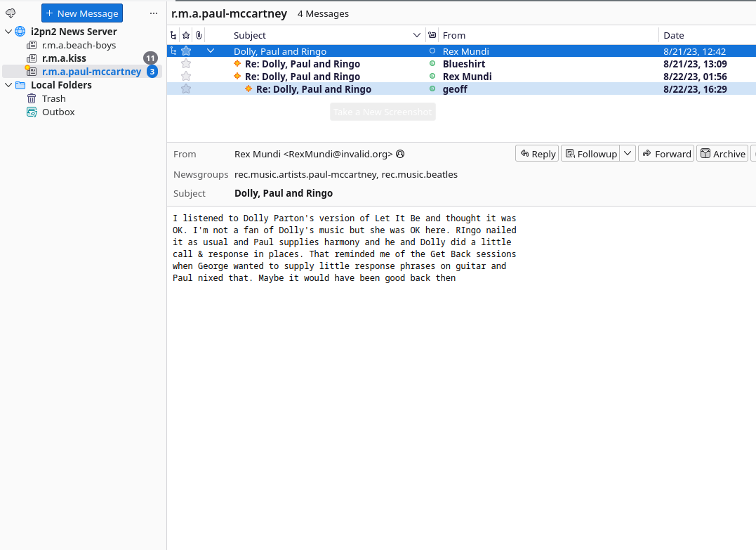
Task: Star Rex Mundi's 8/22/23 reply
Action: pos(186,77)
